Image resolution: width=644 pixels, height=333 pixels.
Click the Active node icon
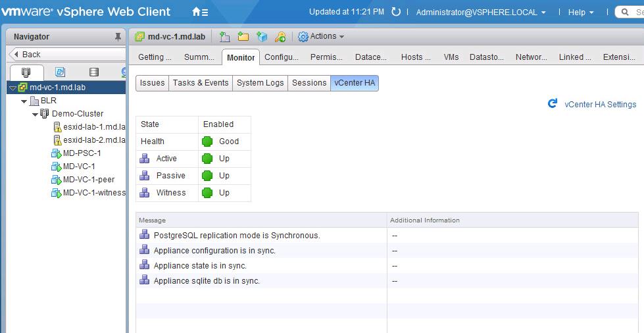[145, 159]
